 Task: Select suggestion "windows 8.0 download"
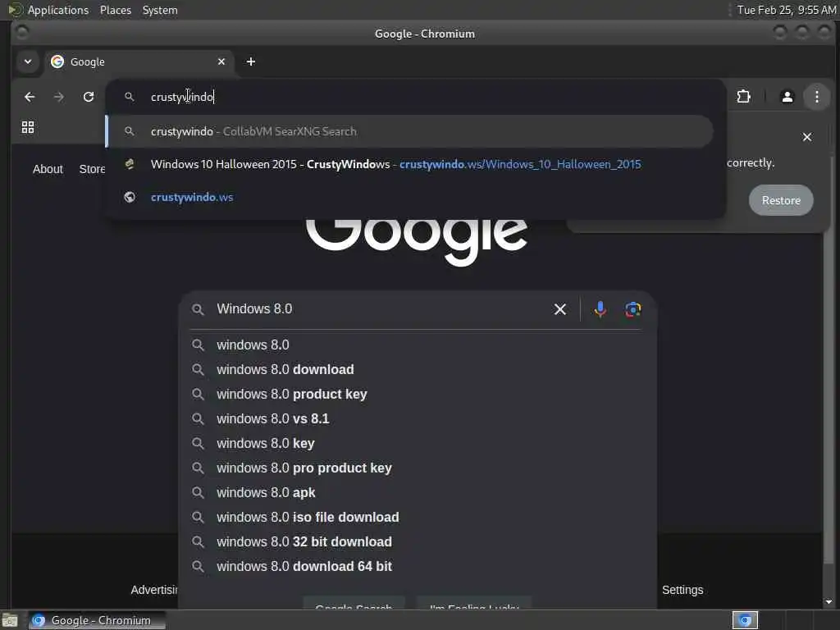tap(417, 370)
